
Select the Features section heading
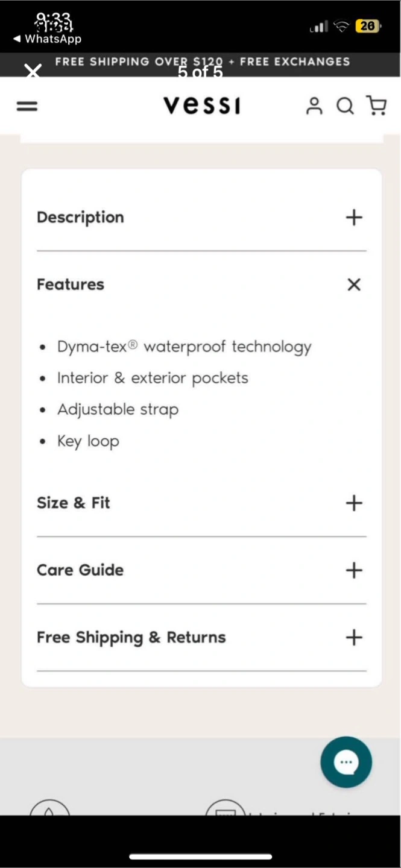[71, 285]
